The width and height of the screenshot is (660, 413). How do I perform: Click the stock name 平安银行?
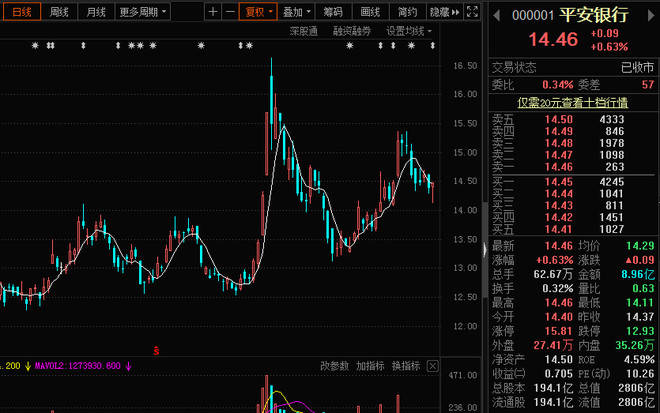tap(594, 15)
